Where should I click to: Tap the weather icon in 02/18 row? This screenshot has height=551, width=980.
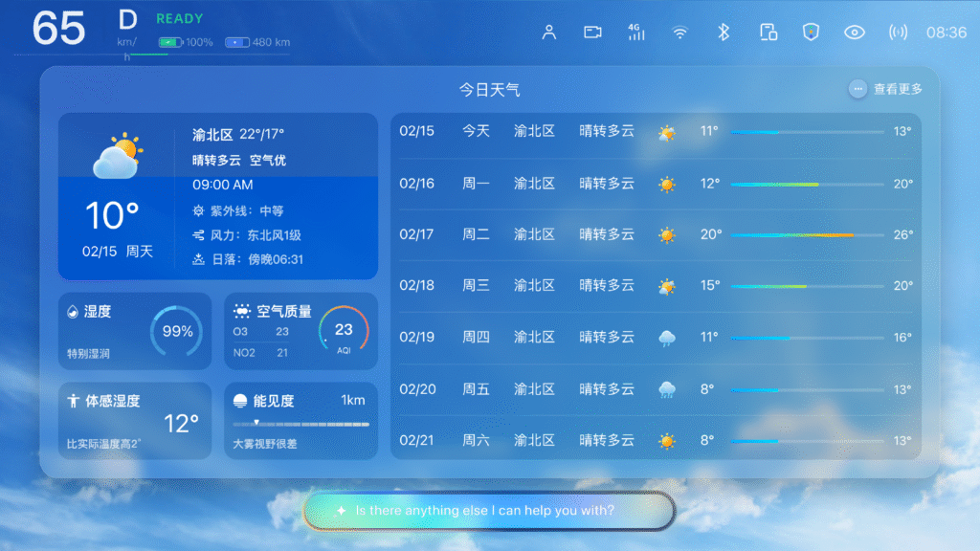667,287
